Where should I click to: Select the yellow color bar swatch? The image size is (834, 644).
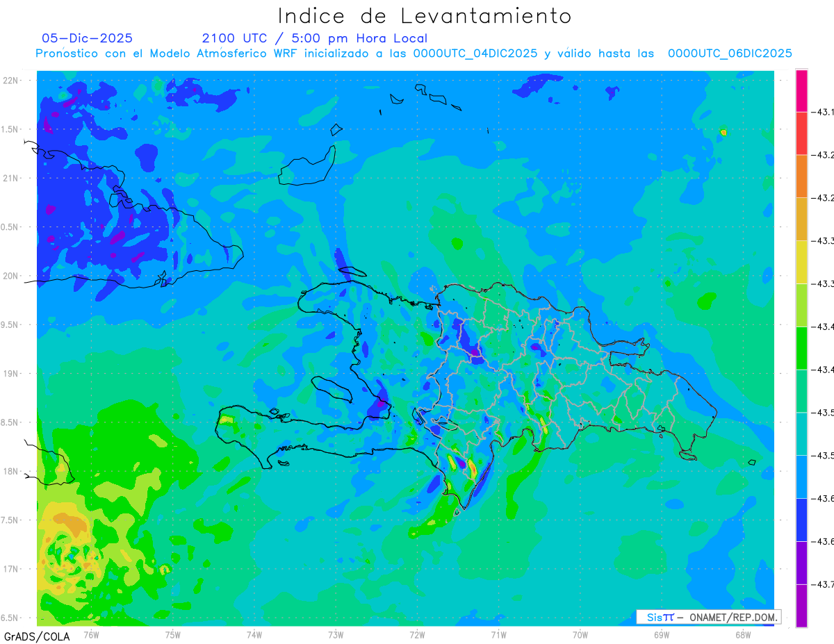click(801, 262)
